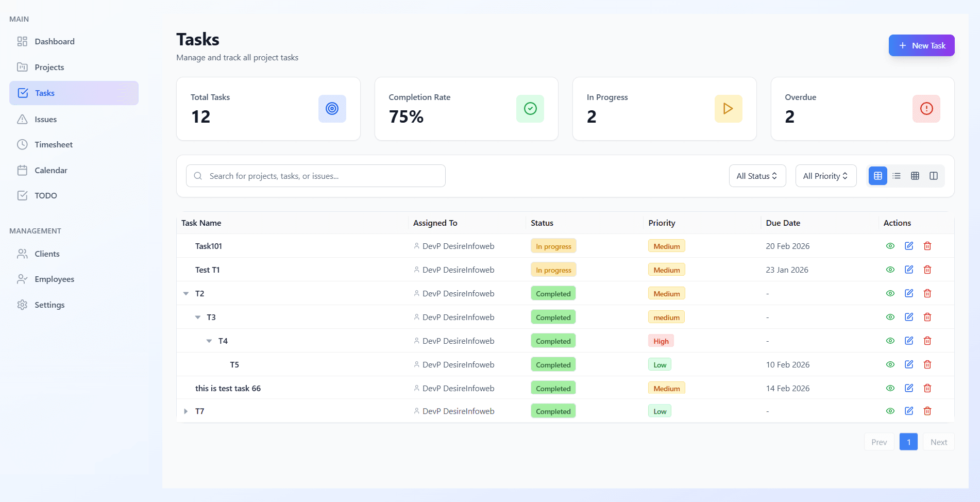Viewport: 980px width, 502px height.
Task: Switch to list view icon
Action: (x=897, y=176)
